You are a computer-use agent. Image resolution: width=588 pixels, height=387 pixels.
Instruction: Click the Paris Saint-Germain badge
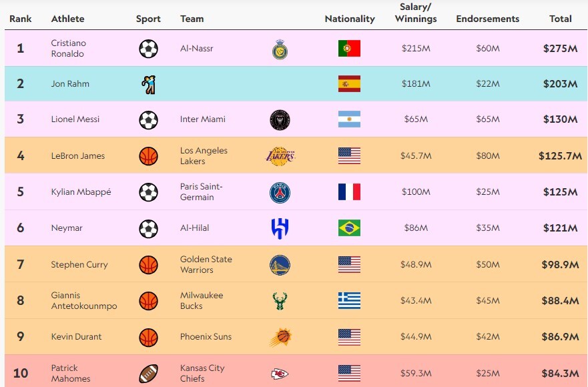click(x=280, y=192)
